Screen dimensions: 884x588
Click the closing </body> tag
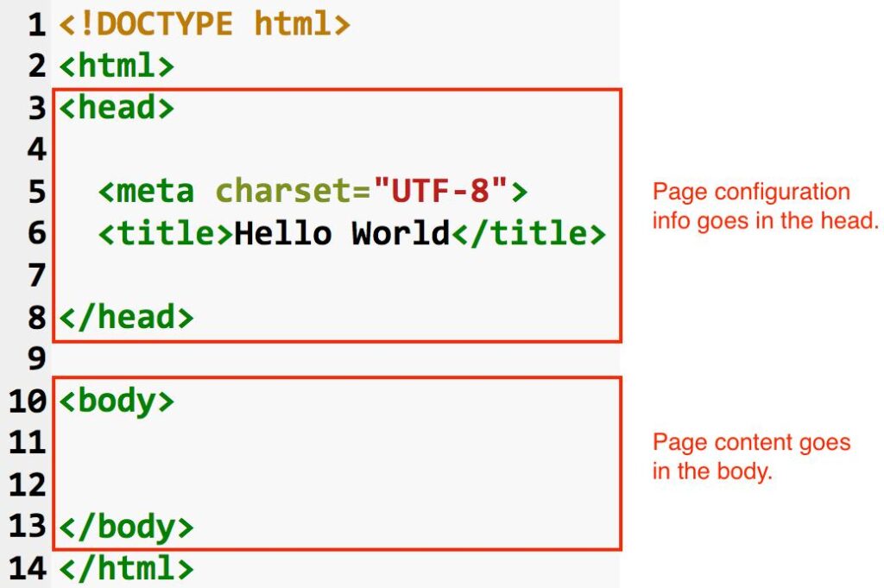click(x=126, y=527)
